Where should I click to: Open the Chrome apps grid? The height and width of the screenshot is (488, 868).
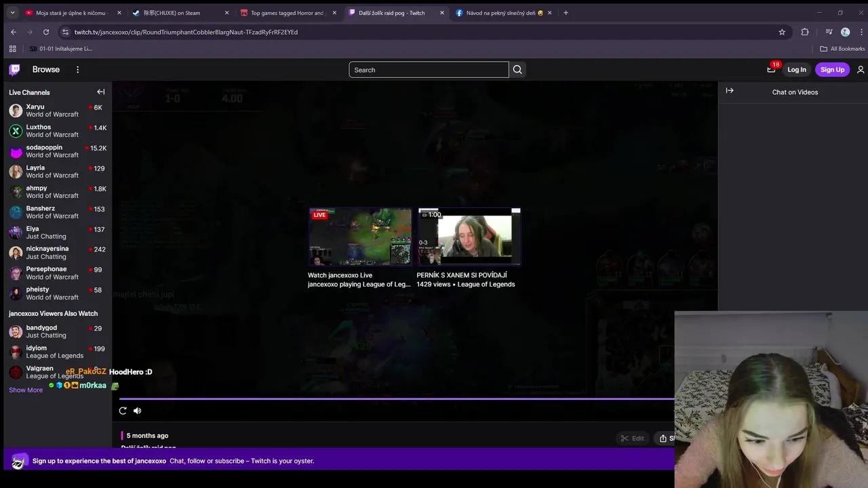tap(12, 49)
